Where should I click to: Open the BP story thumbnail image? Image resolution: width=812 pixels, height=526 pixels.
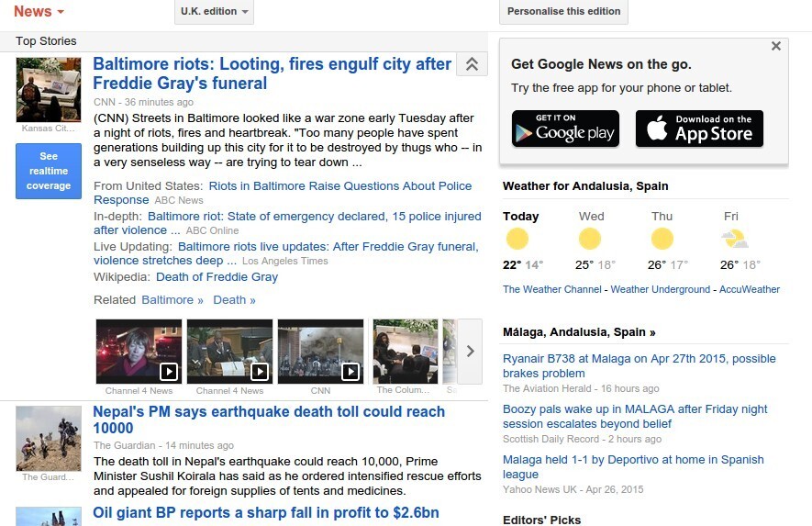tap(49, 516)
